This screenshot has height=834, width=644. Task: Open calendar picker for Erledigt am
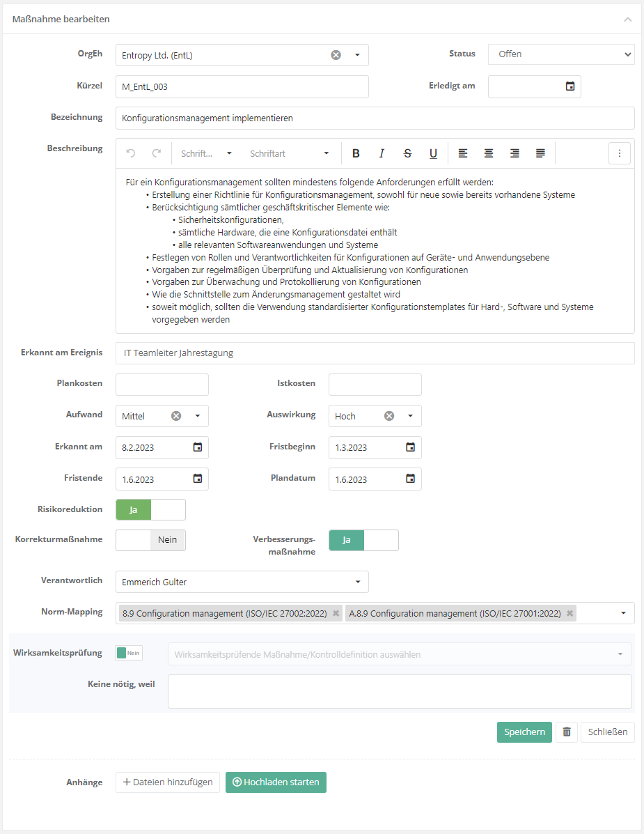[570, 86]
